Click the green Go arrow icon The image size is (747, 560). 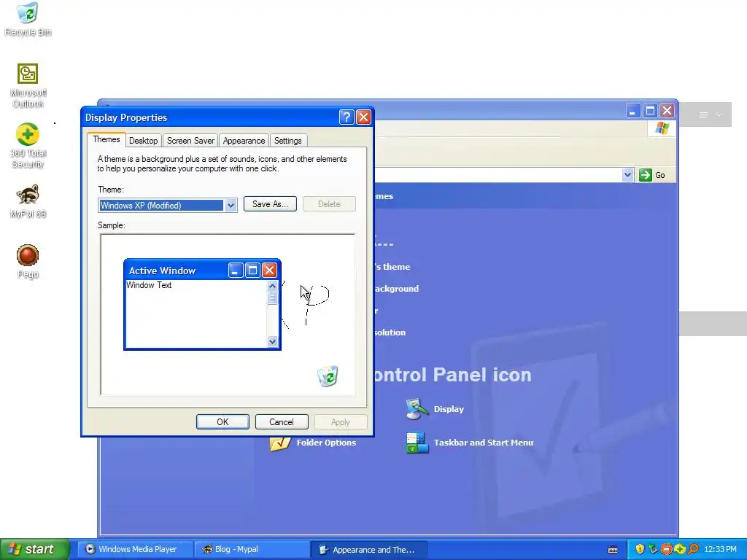point(645,175)
